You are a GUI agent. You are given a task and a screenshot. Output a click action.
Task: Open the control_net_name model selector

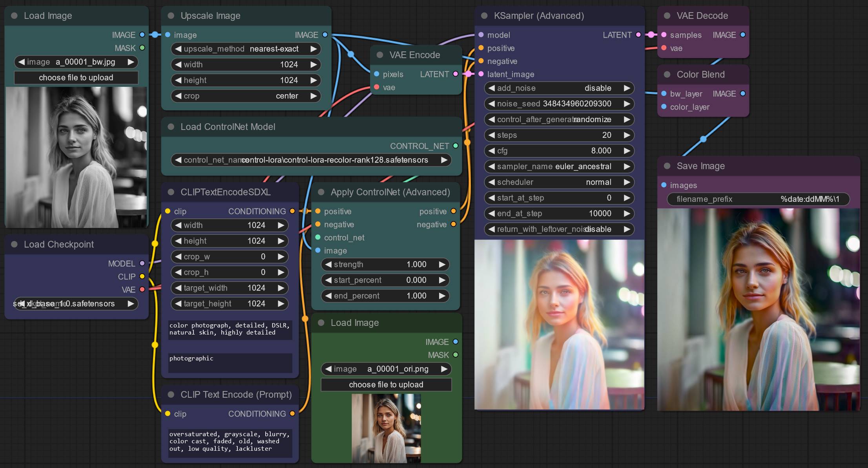click(x=311, y=160)
